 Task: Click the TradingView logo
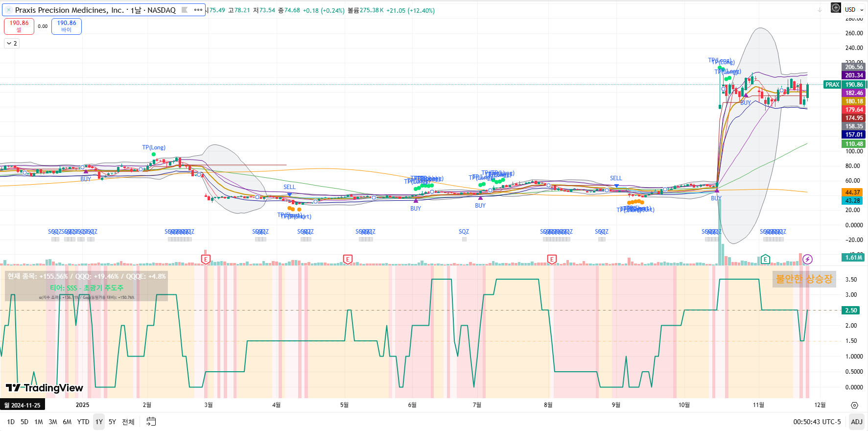(x=45, y=388)
